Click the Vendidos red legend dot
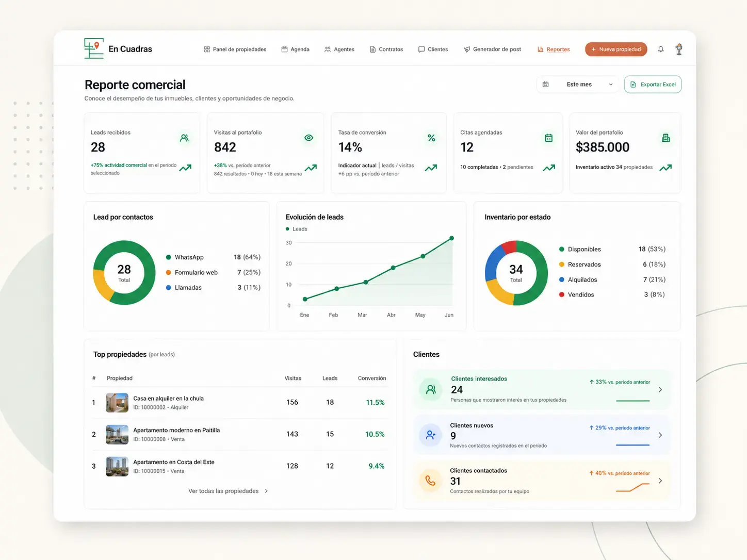Screen dimensions: 747x560 [562, 294]
